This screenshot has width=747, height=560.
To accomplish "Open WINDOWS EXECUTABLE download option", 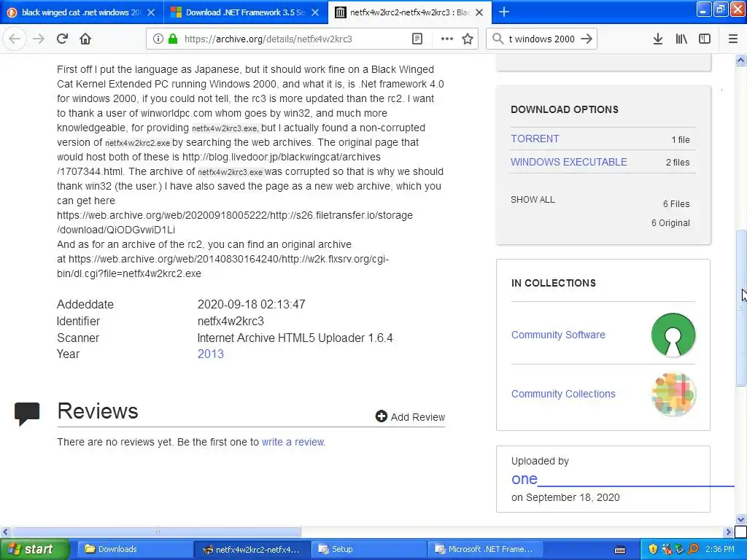I will (569, 162).
